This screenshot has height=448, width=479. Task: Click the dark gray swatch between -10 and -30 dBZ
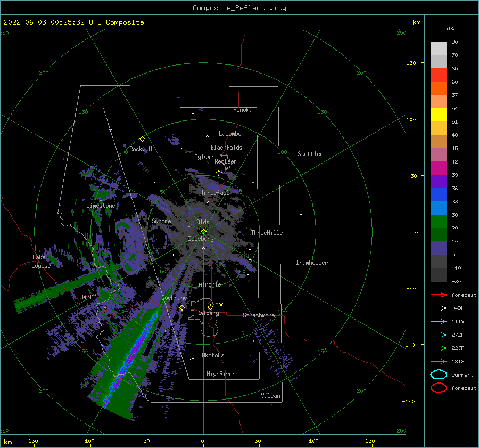coord(439,274)
